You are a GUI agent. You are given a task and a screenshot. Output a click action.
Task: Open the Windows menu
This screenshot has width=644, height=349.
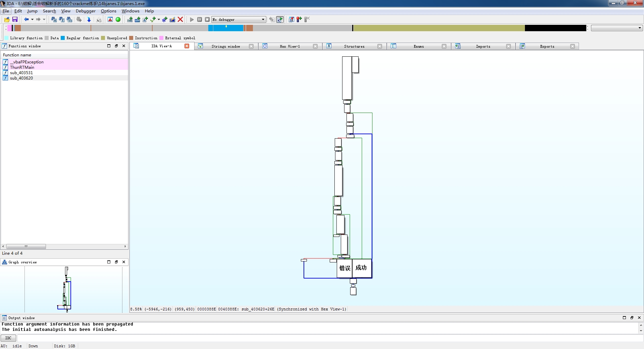pyautogui.click(x=130, y=11)
